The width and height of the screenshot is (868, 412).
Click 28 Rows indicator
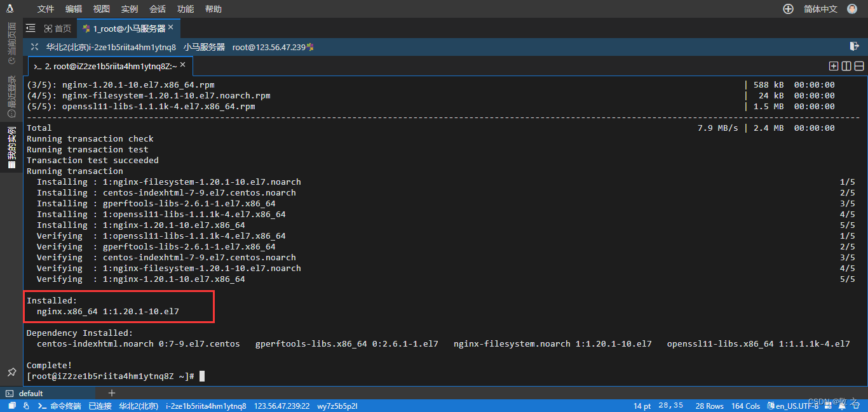point(710,406)
